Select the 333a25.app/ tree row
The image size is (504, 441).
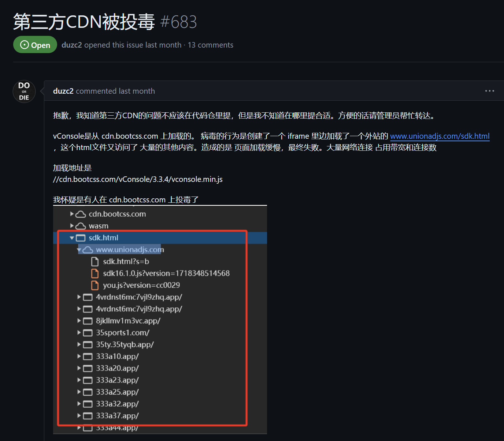click(117, 392)
